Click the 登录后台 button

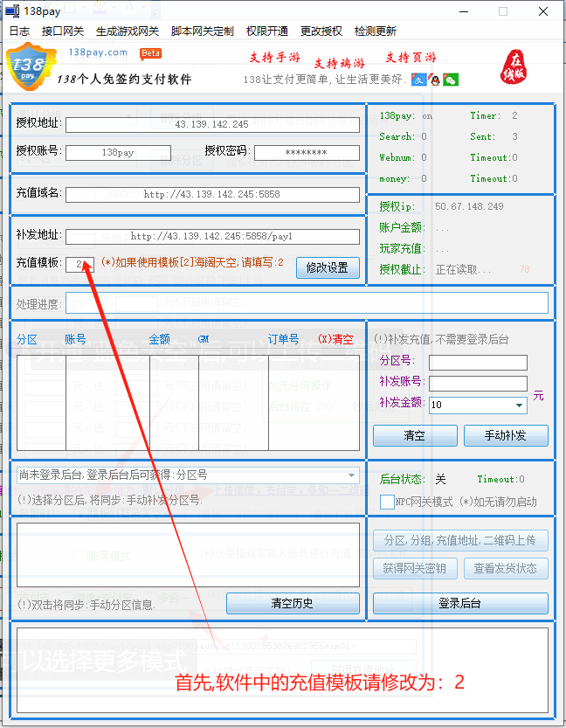[460, 603]
